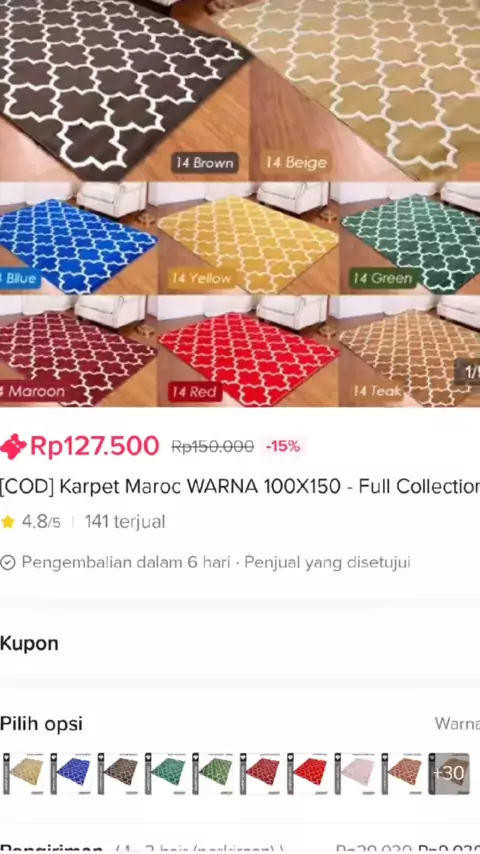Image resolution: width=480 pixels, height=854 pixels.
Task: Pick the maroon carpet color option
Action: 260,773
